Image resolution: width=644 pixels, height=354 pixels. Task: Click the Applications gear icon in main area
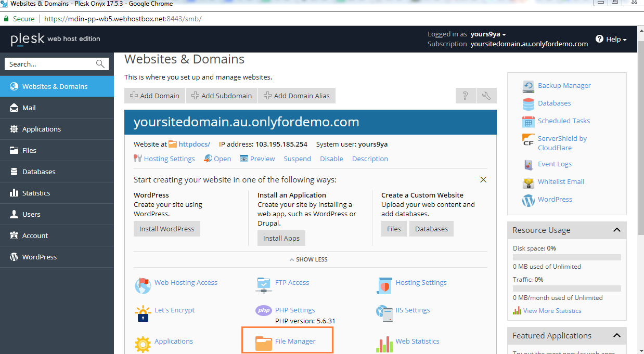143,344
